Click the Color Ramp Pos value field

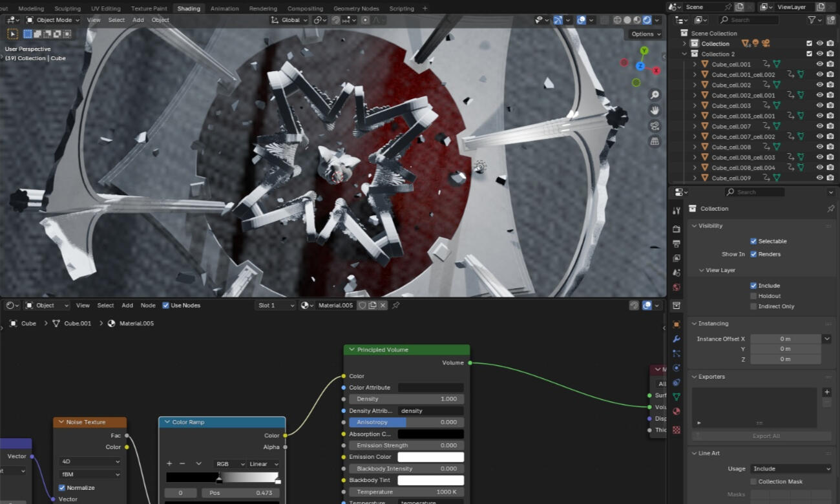241,493
